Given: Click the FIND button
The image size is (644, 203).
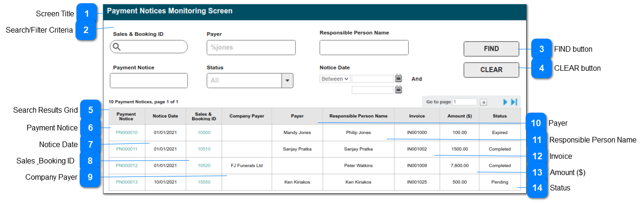Looking at the screenshot, I should 491,49.
